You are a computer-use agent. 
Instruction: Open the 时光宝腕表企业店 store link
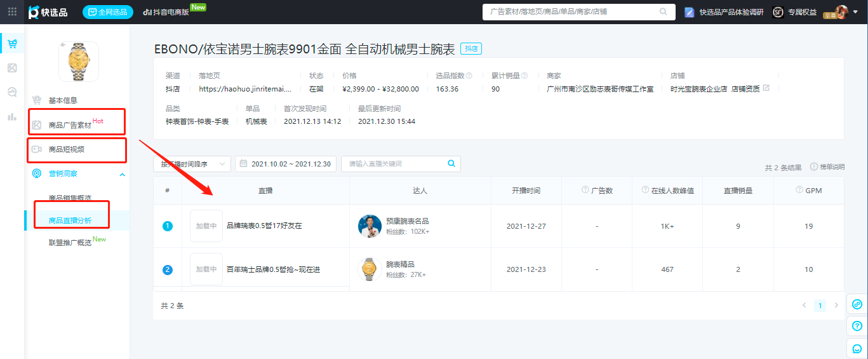(698, 89)
